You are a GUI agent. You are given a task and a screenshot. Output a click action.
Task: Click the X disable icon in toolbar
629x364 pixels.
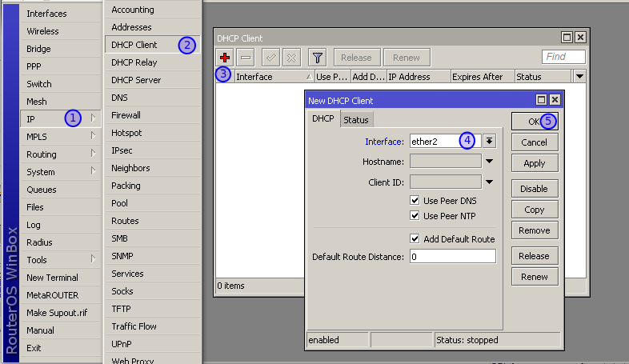[x=292, y=58]
